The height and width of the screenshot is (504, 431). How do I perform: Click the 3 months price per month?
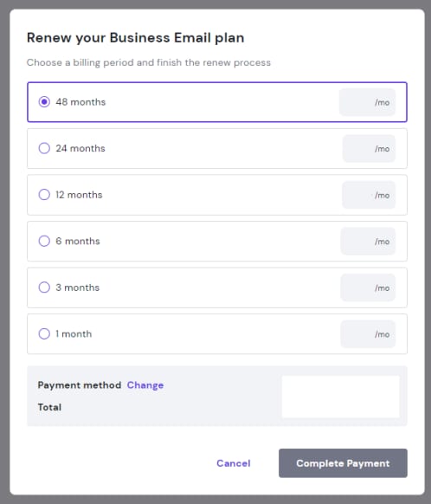pos(368,288)
